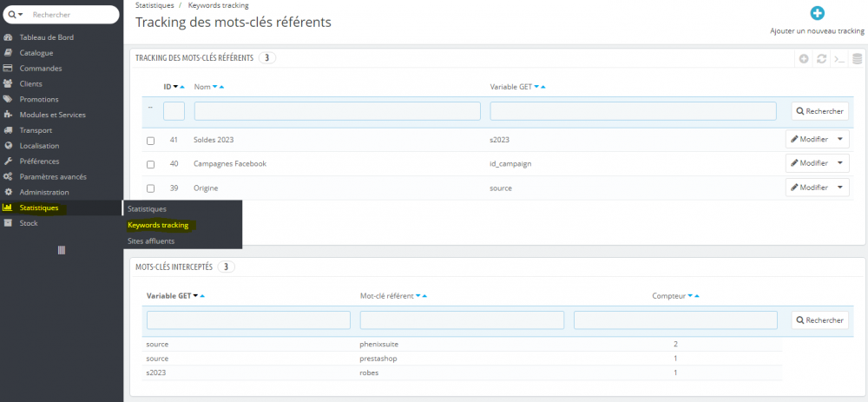
Task: Open Statistiques submenu item
Action: point(147,208)
